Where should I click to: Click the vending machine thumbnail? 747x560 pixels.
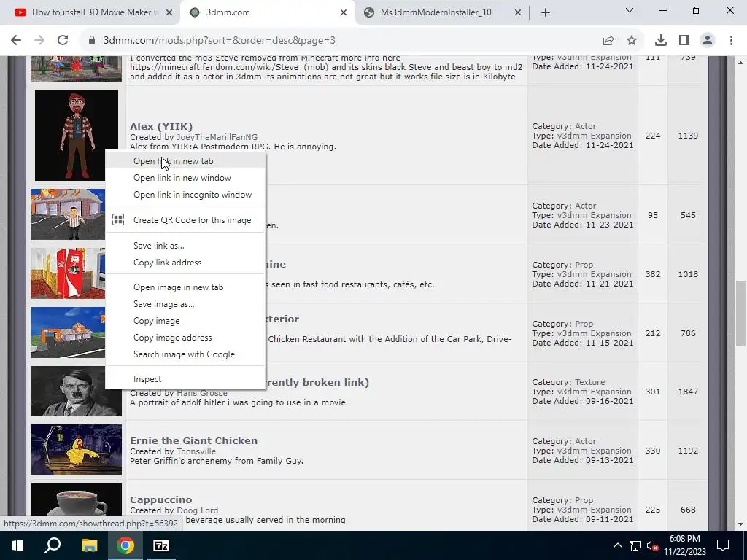coord(68,273)
